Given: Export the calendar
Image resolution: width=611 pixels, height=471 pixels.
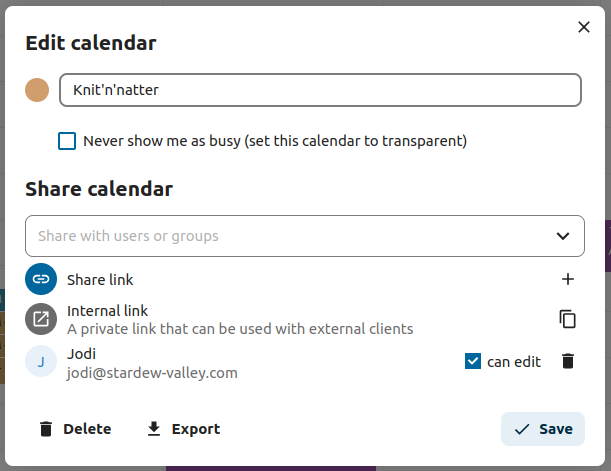Looking at the screenshot, I should 184,429.
